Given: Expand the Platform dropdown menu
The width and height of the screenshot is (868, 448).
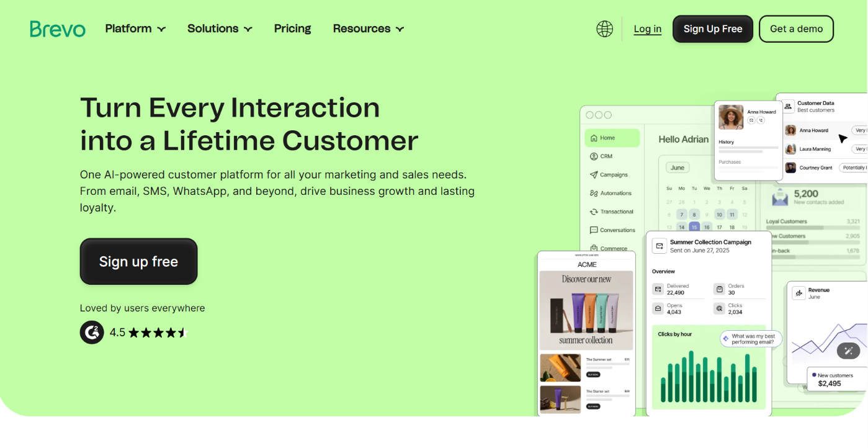Looking at the screenshot, I should [x=135, y=29].
